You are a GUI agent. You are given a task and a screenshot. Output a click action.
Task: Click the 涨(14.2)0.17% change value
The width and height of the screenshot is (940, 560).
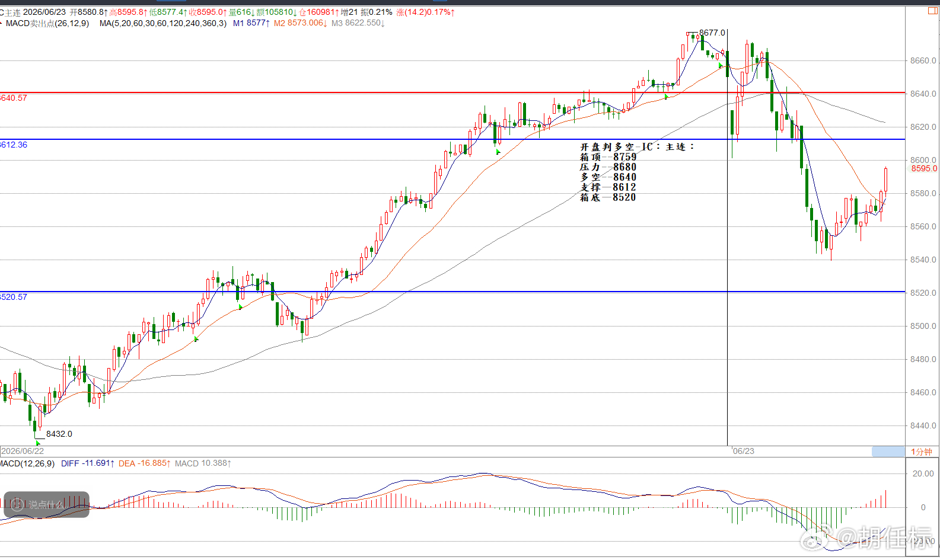click(425, 12)
